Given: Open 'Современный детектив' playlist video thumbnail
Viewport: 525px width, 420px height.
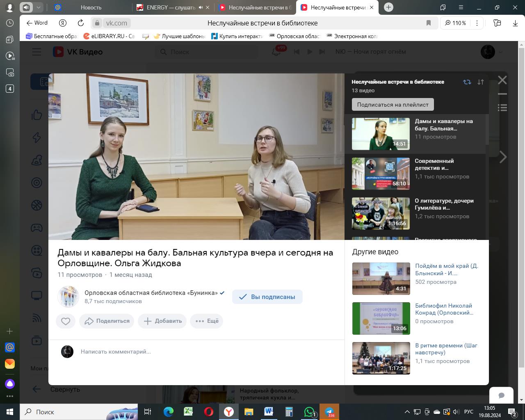Looking at the screenshot, I should 381,173.
